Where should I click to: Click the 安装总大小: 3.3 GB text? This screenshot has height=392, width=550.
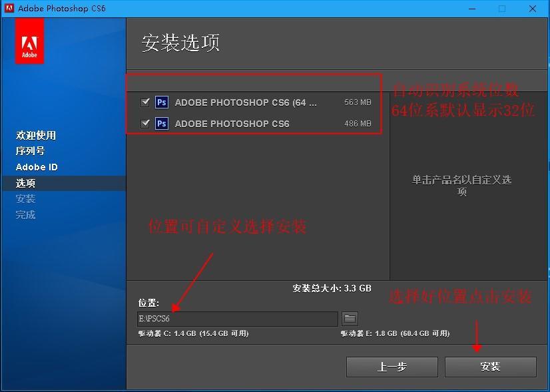click(x=332, y=289)
